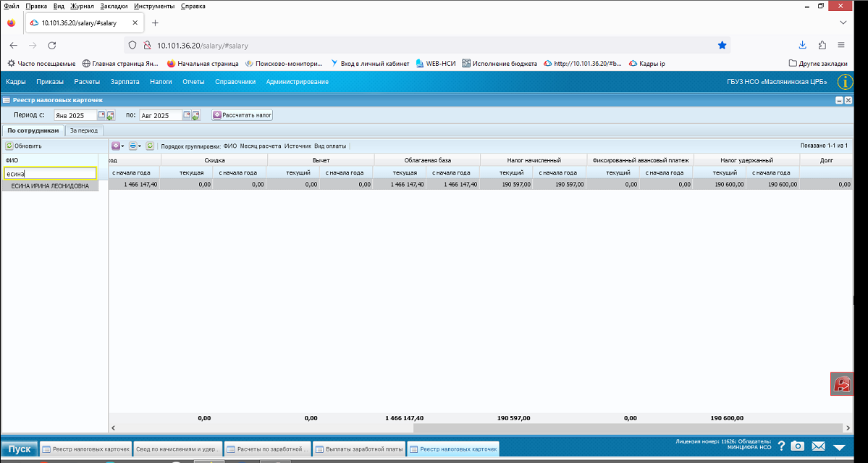Click the Фиксированный авансовый платеж column header
This screenshot has width=868, height=463.
[x=641, y=160]
